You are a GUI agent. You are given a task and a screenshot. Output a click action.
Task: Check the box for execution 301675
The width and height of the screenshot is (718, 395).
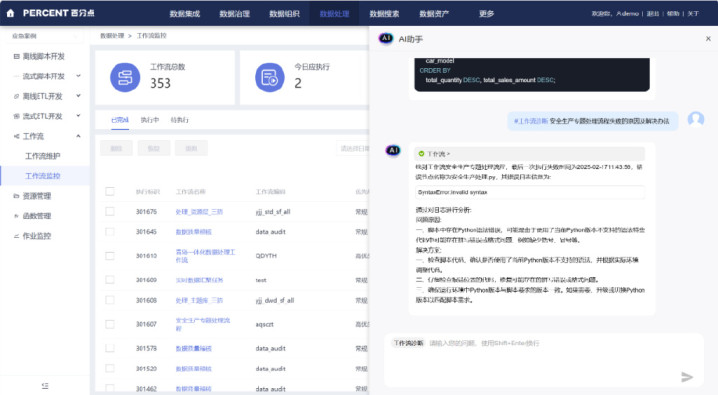coord(110,211)
